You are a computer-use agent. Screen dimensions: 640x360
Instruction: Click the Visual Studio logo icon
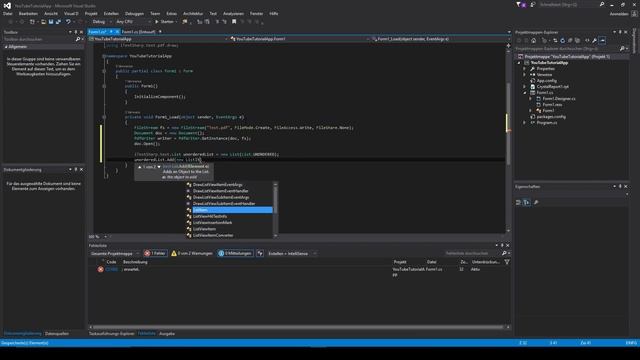(x=7, y=5)
